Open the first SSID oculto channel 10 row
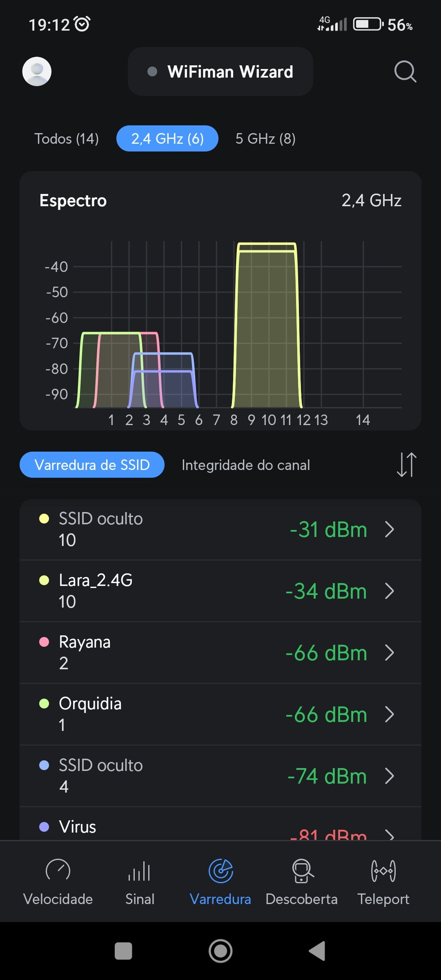This screenshot has width=441, height=980. (220, 529)
